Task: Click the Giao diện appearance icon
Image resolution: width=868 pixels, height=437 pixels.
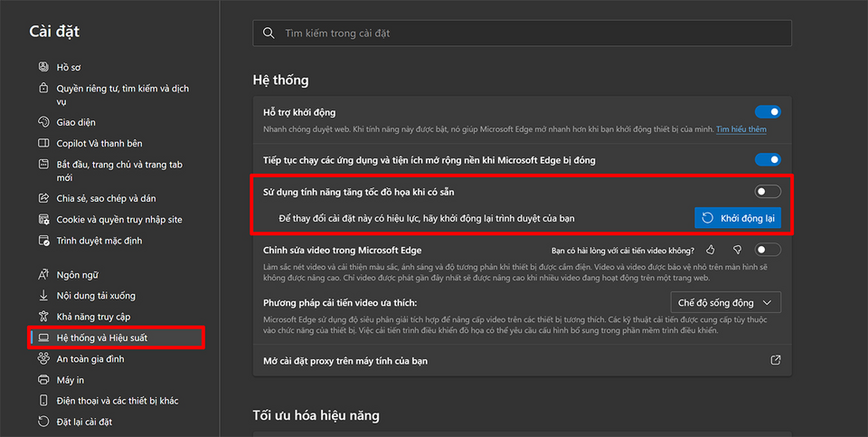Action: click(x=43, y=122)
